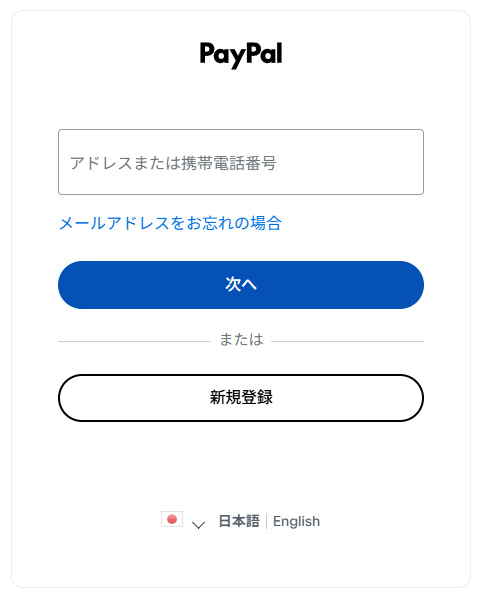
Task: Create an account via 新規登録
Action: pos(241,398)
